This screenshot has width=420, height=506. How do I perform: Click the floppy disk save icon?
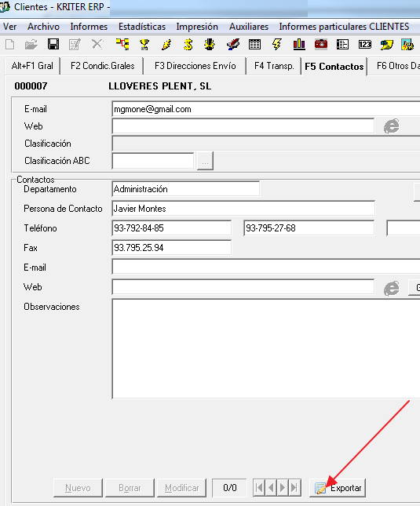pos(53,44)
